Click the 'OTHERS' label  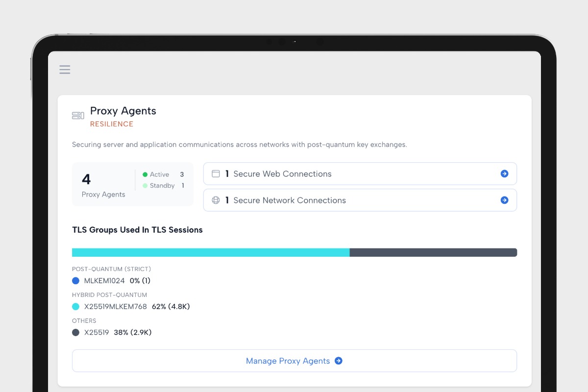pyautogui.click(x=84, y=321)
